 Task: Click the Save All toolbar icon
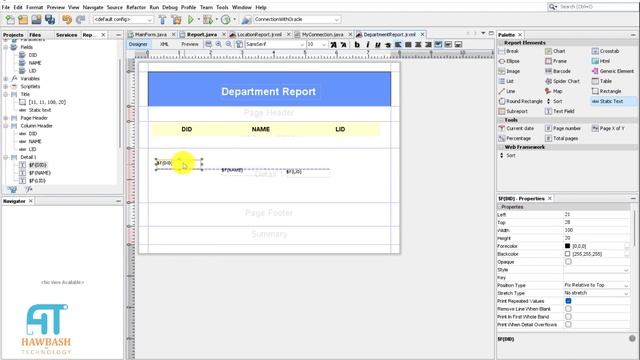click(x=50, y=19)
